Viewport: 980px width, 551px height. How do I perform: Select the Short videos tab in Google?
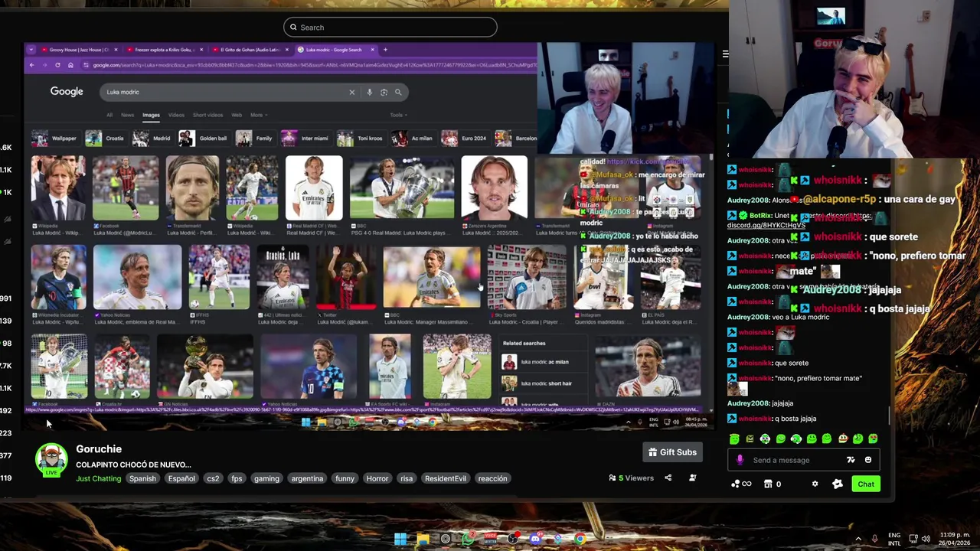click(207, 115)
